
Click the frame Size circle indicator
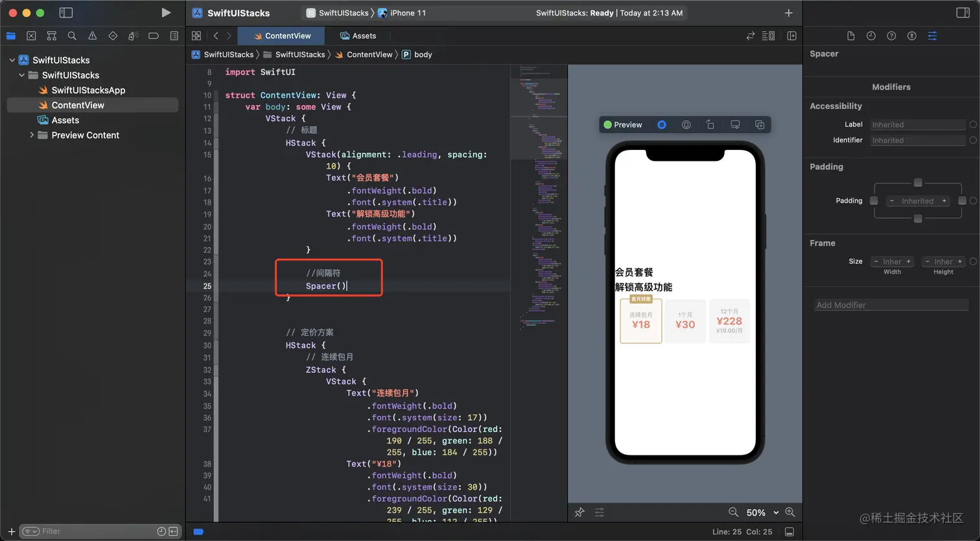973,261
